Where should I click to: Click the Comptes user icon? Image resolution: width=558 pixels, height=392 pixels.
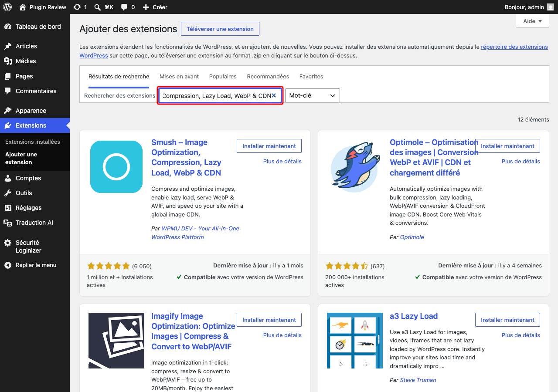[x=8, y=178]
